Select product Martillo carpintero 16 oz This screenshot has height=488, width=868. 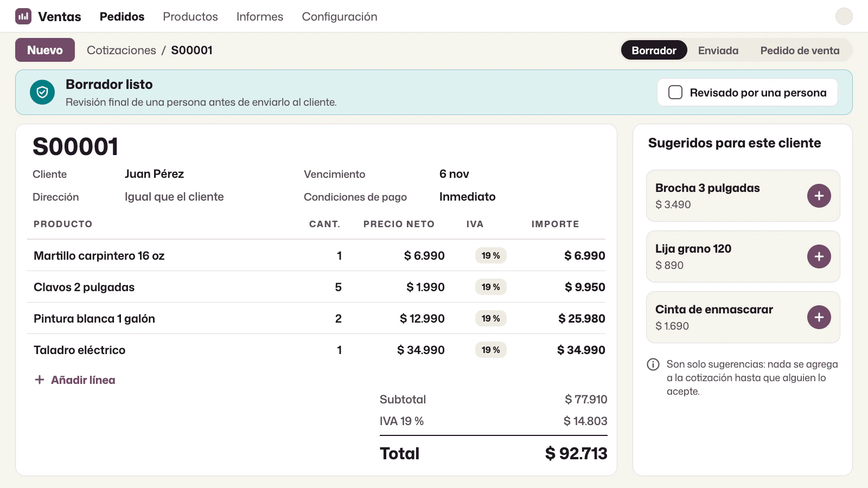[99, 255]
